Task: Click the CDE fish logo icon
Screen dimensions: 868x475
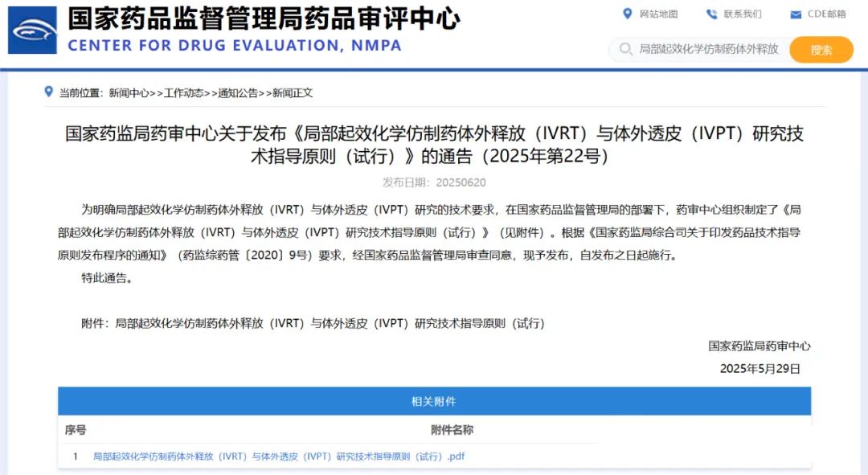Action: 32,30
